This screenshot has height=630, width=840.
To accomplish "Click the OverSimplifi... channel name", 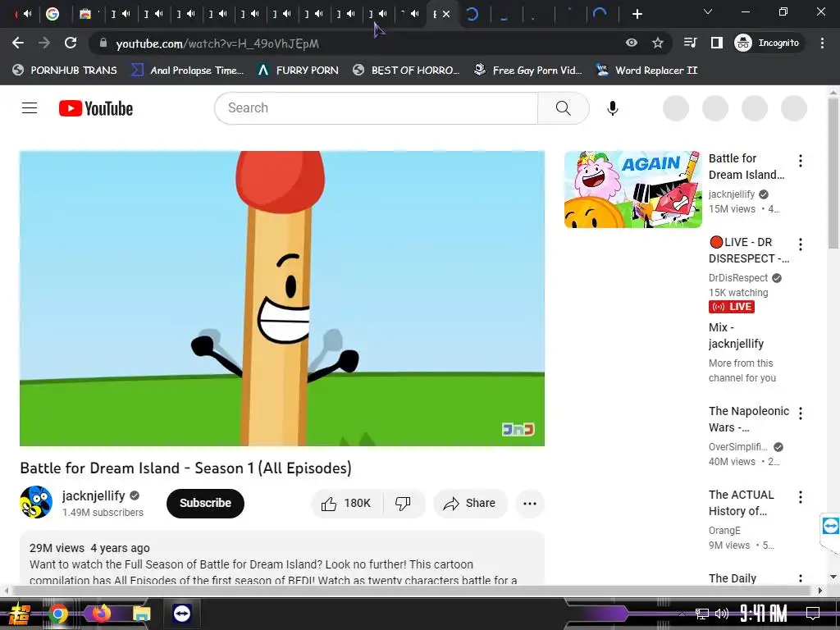I will pos(738,447).
